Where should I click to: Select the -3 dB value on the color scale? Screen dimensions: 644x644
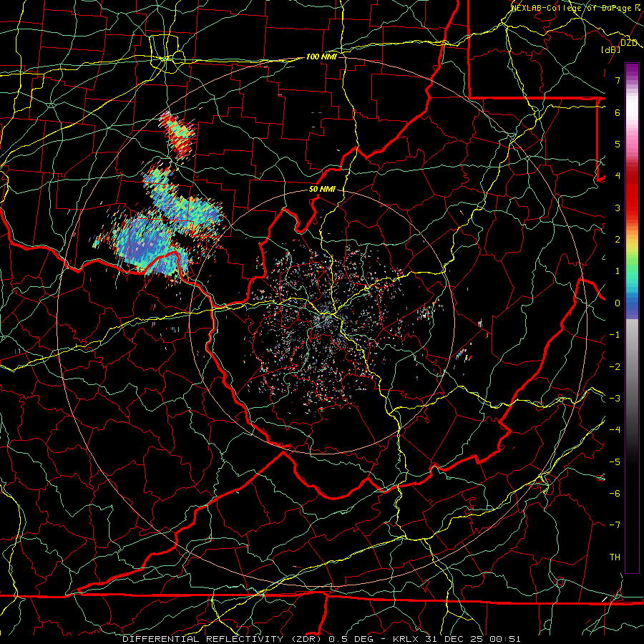(x=615, y=399)
